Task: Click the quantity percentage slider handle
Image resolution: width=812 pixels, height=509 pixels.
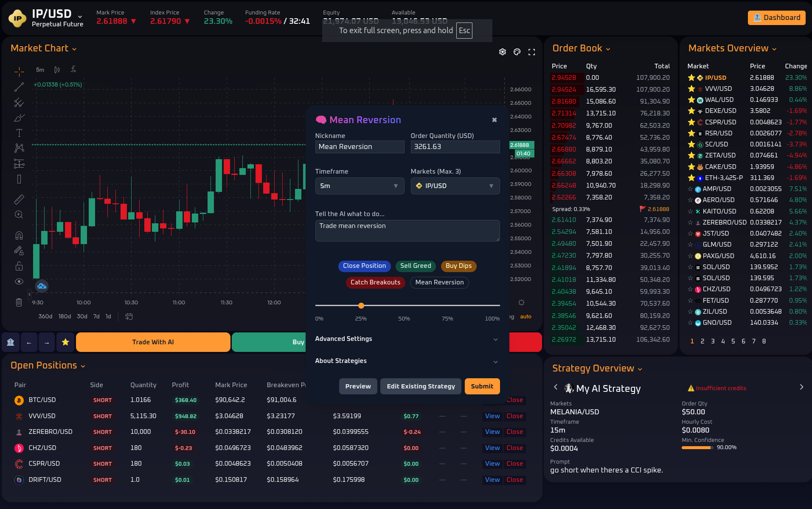Action: [x=361, y=306]
